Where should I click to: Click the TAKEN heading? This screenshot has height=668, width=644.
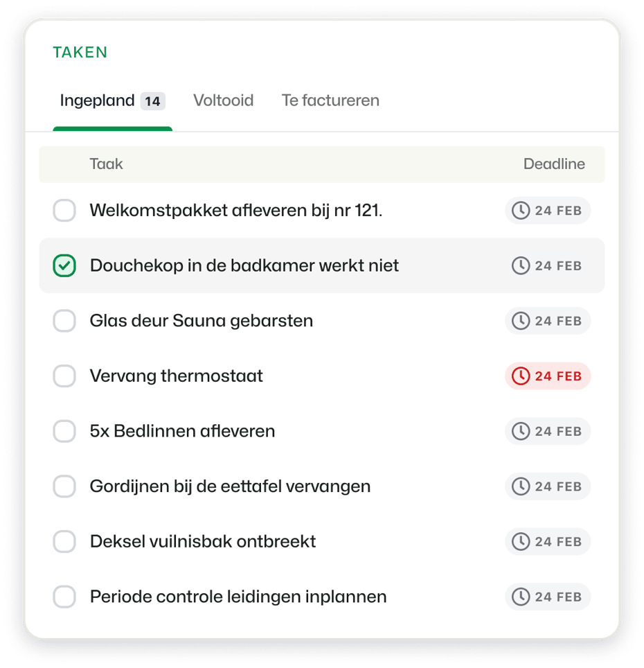80,52
